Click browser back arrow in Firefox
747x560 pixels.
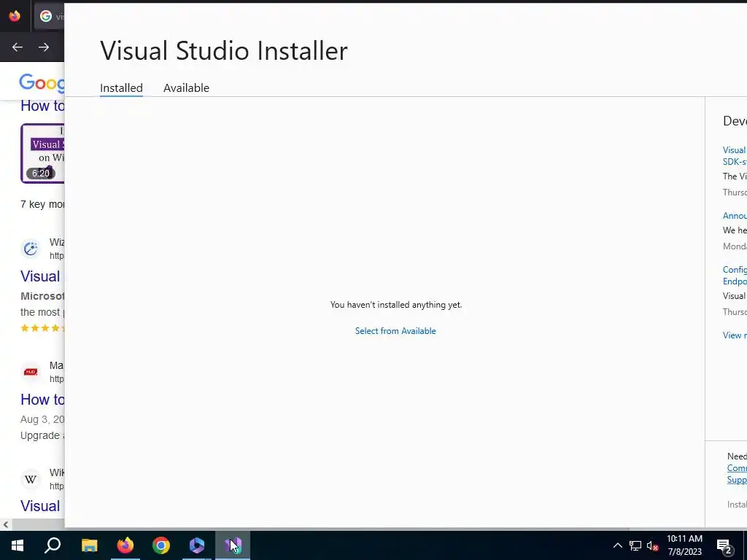point(18,47)
